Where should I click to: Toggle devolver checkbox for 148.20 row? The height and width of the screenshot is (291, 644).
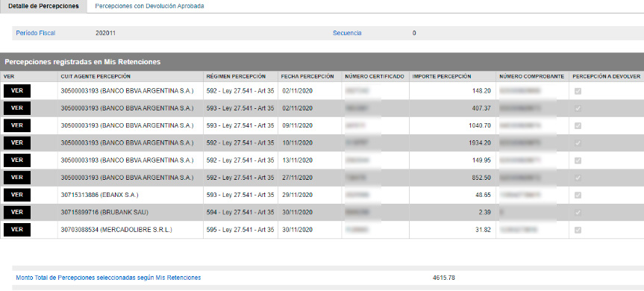point(578,91)
